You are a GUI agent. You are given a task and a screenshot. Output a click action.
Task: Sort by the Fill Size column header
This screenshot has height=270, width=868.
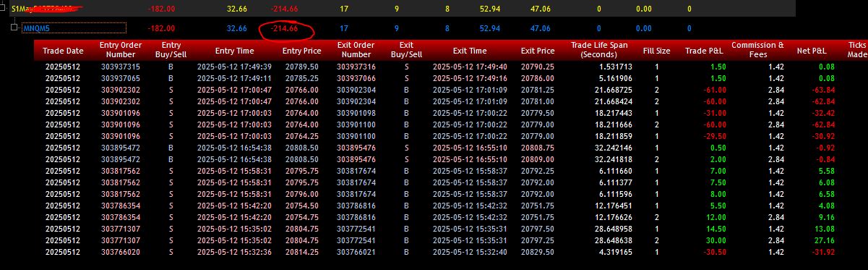click(656, 51)
